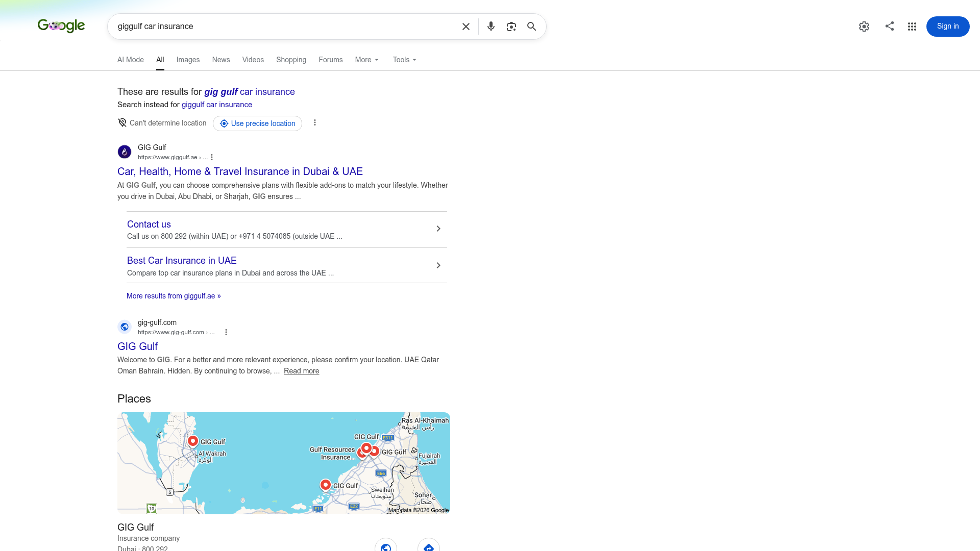980x551 pixels.
Task: Click Insurance company category text
Action: [149, 538]
